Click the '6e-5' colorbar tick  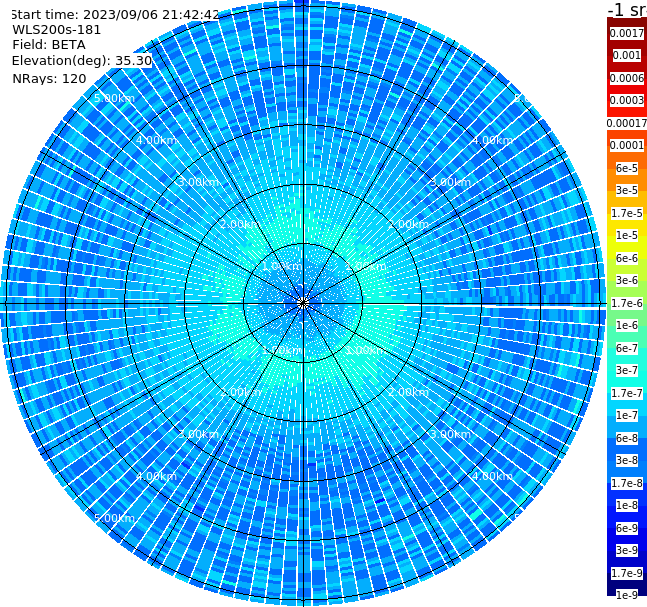[627, 168]
